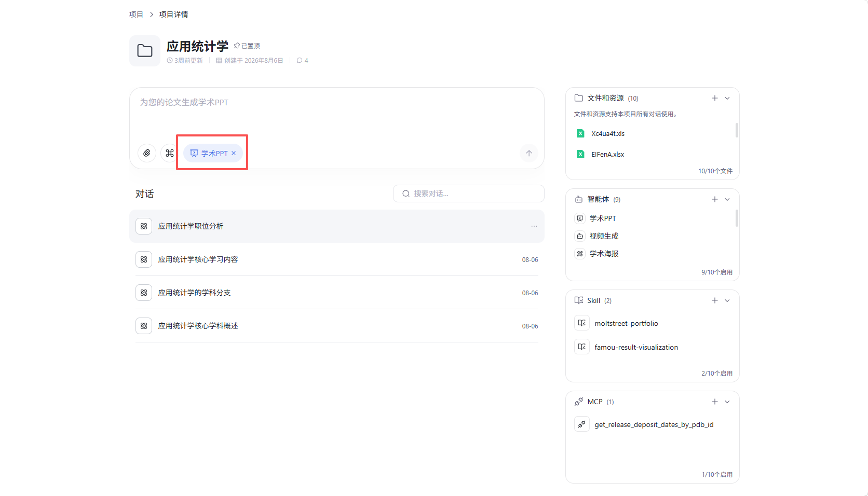The width and height of the screenshot is (868, 496).
Task: Collapse the Skill panel chevron
Action: click(727, 300)
